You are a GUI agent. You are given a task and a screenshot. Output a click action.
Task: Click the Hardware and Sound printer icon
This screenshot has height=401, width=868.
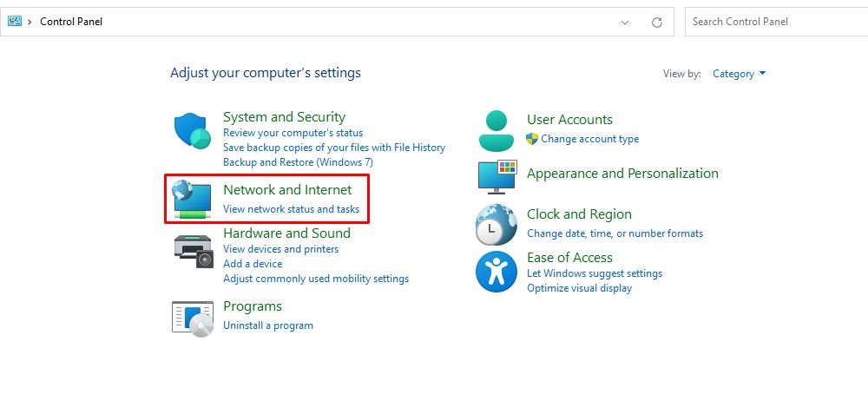(x=193, y=251)
